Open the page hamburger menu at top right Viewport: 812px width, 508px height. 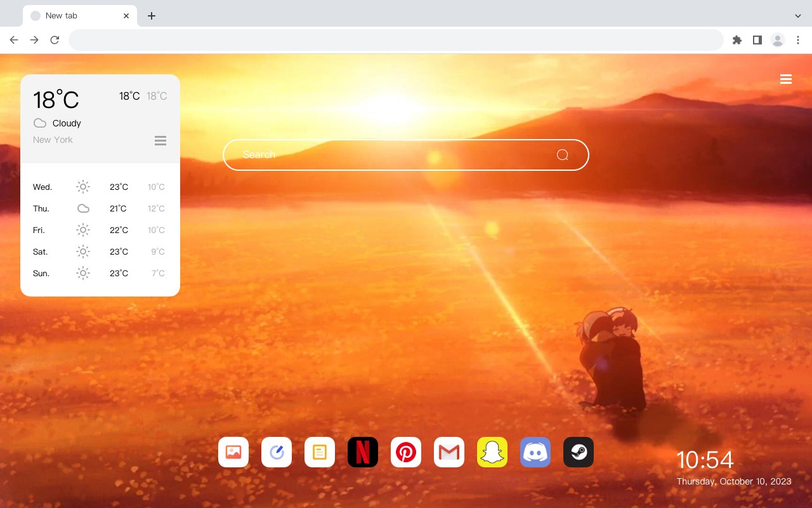786,79
